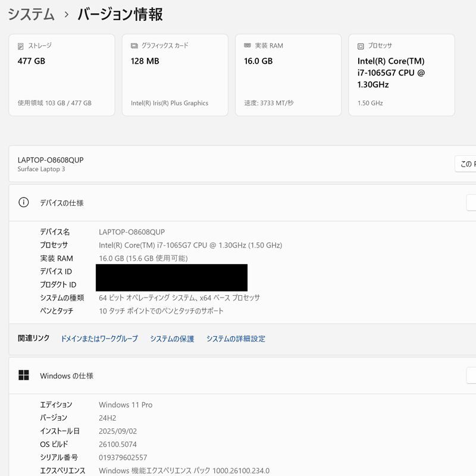Go back to システム in breadcrumb
Viewport: 476px width, 476px height.
point(32,14)
